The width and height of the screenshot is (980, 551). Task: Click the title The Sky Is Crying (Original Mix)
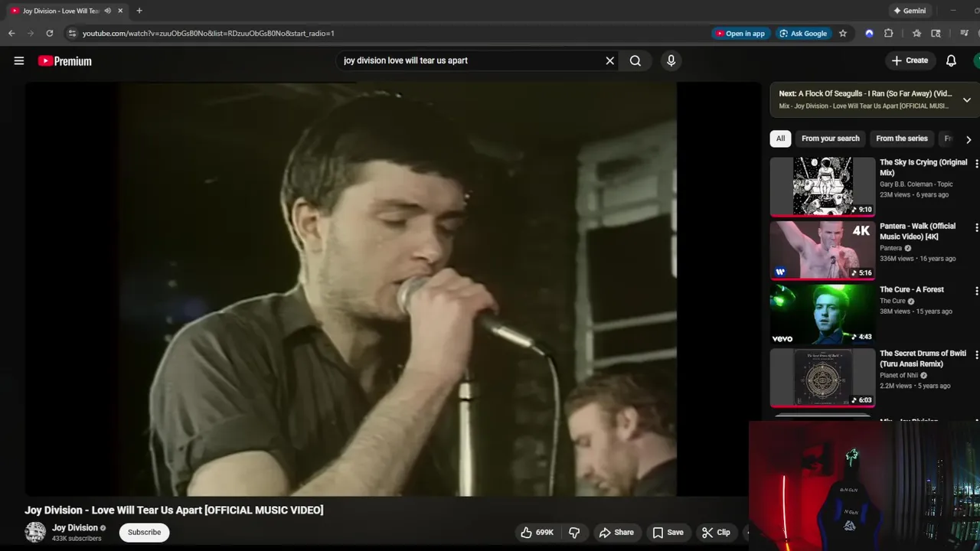pos(923,168)
